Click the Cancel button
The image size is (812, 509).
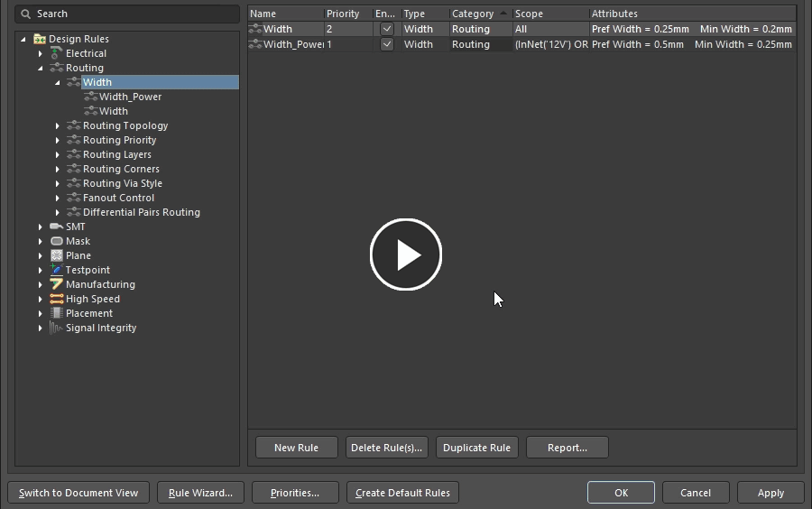tap(696, 493)
